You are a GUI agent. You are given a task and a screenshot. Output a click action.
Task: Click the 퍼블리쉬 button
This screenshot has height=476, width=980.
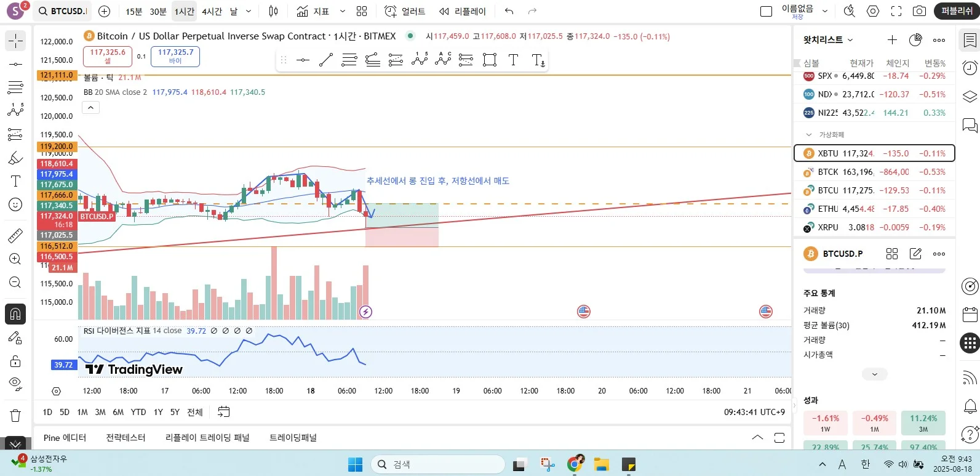pos(957,11)
